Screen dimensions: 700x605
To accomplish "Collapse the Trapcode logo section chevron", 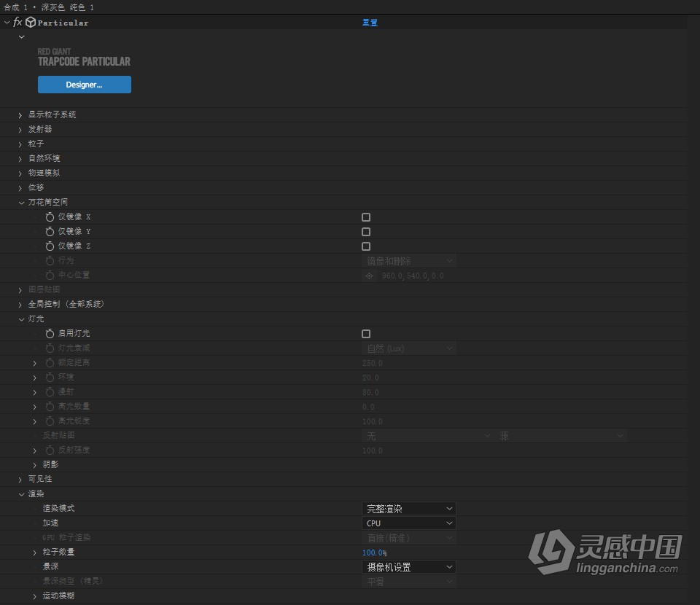I will pos(21,36).
